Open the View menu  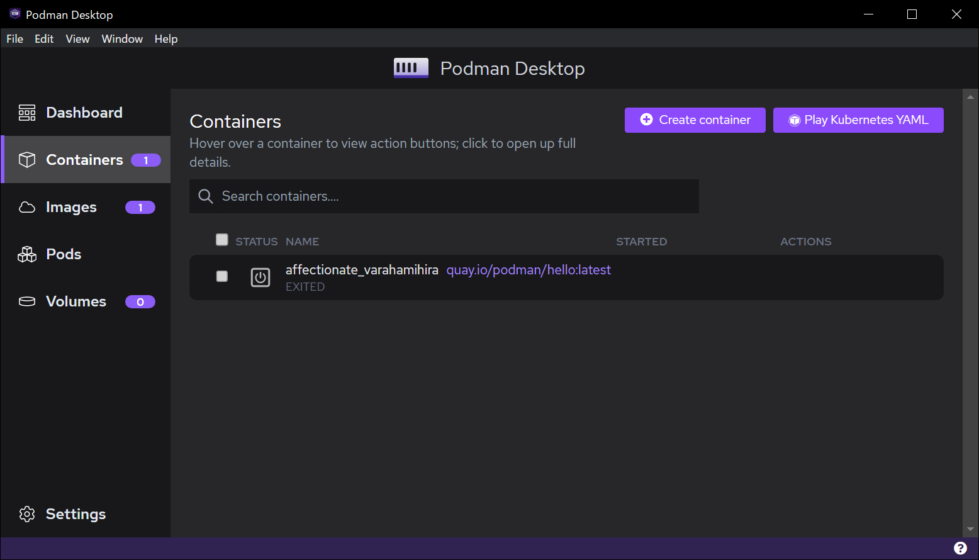coord(77,39)
